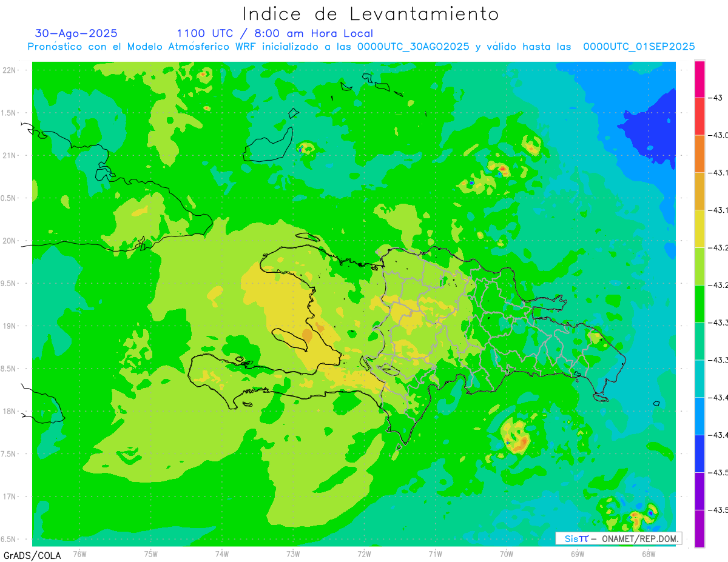Image resolution: width=728 pixels, height=562 pixels.
Task: Click the WRF forecast description line "Pronóstico con el Modelo"
Action: tap(361, 47)
